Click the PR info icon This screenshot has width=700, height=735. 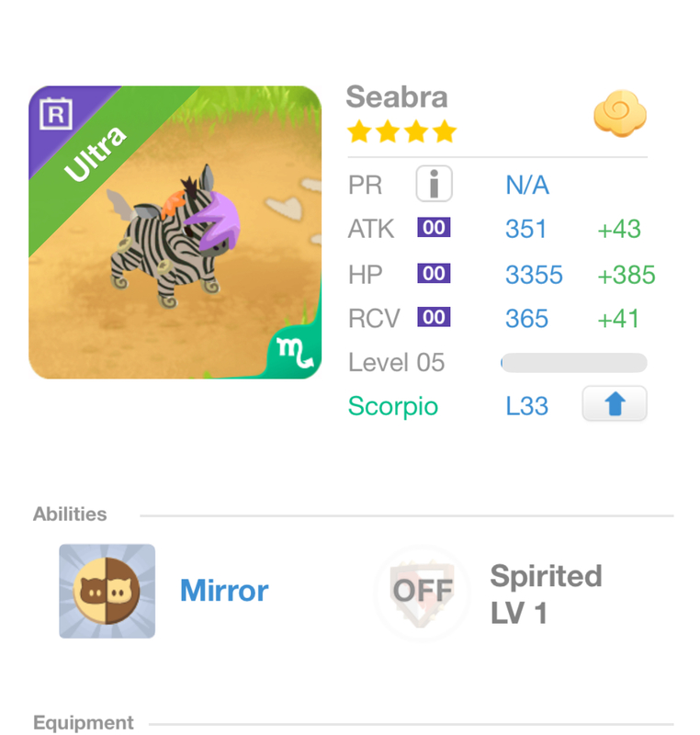point(434,185)
